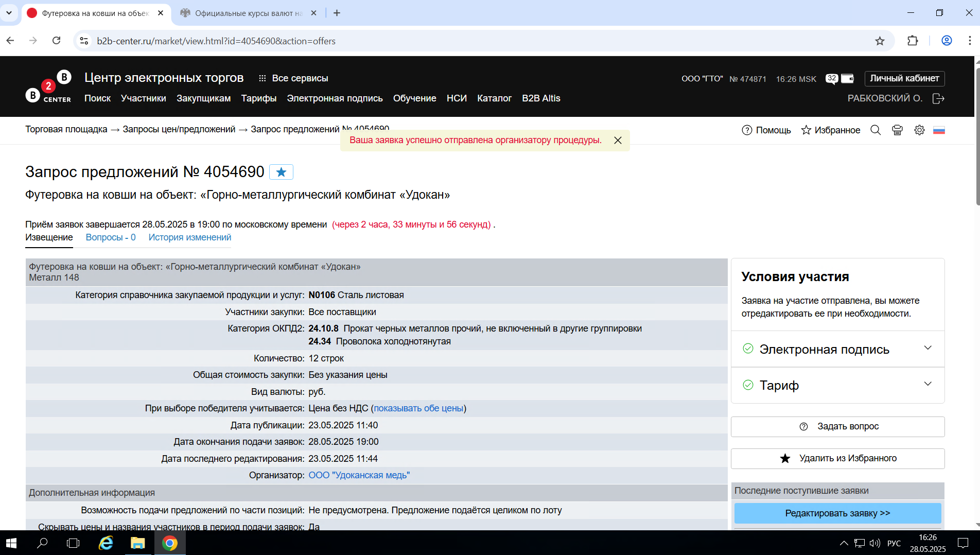Expand the Тариф section chevron
The width and height of the screenshot is (980, 555).
tap(927, 384)
